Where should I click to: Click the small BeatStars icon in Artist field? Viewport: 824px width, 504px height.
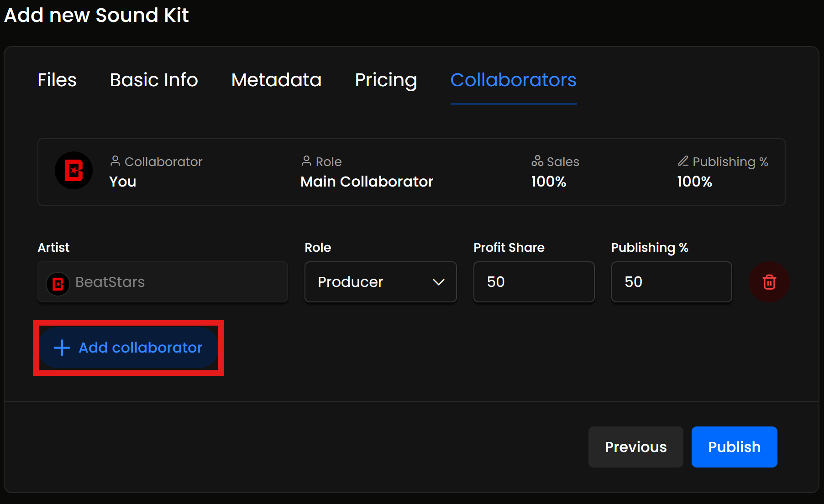coord(58,284)
